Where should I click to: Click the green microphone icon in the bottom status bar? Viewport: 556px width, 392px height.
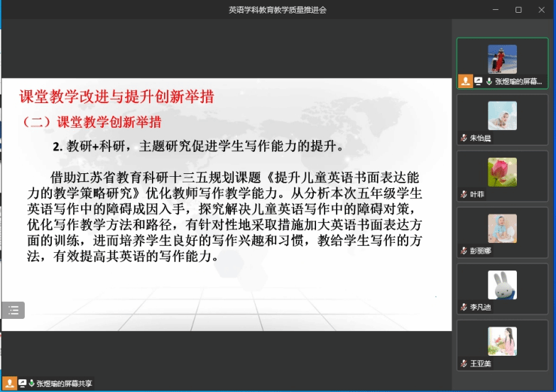31,383
